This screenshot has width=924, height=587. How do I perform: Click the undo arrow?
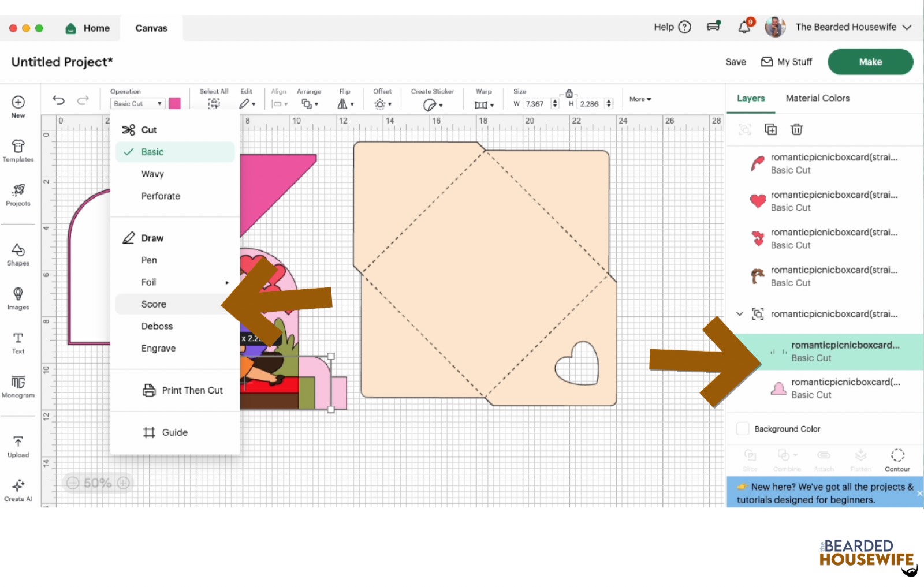point(58,100)
